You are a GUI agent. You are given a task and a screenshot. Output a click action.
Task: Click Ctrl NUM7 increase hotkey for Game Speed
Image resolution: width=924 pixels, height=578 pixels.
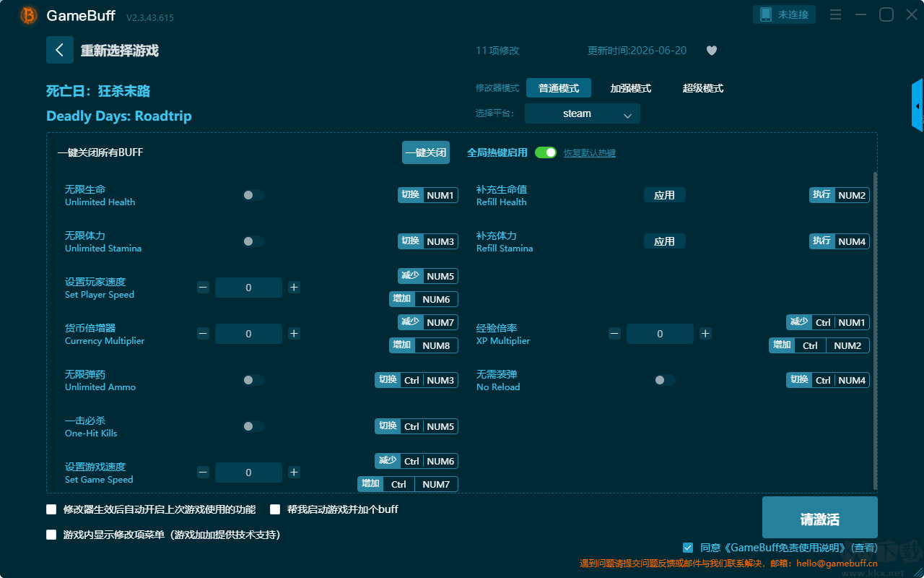click(420, 484)
